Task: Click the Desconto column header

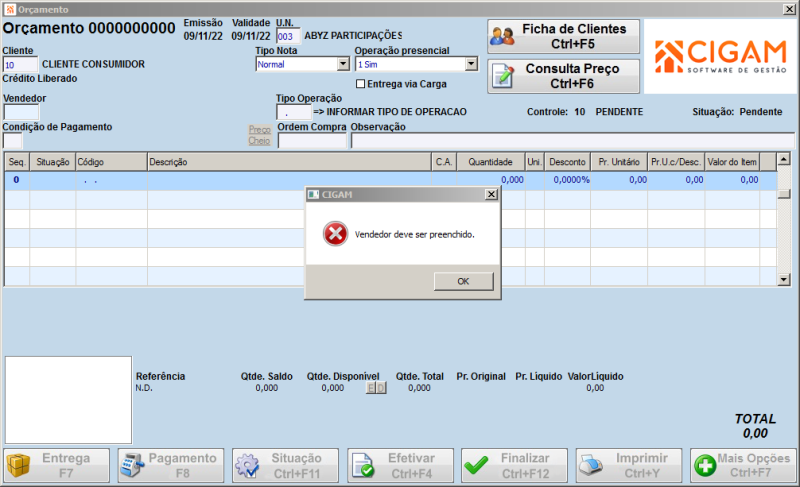Action: pyautogui.click(x=567, y=162)
